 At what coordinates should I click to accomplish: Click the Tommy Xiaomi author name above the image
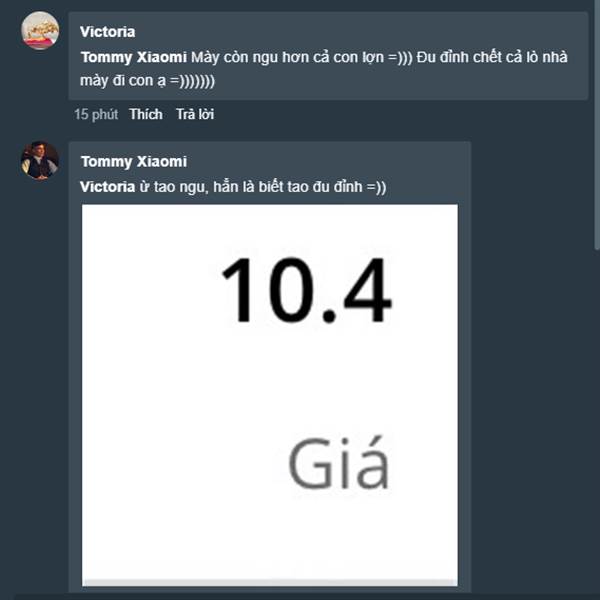tap(134, 161)
